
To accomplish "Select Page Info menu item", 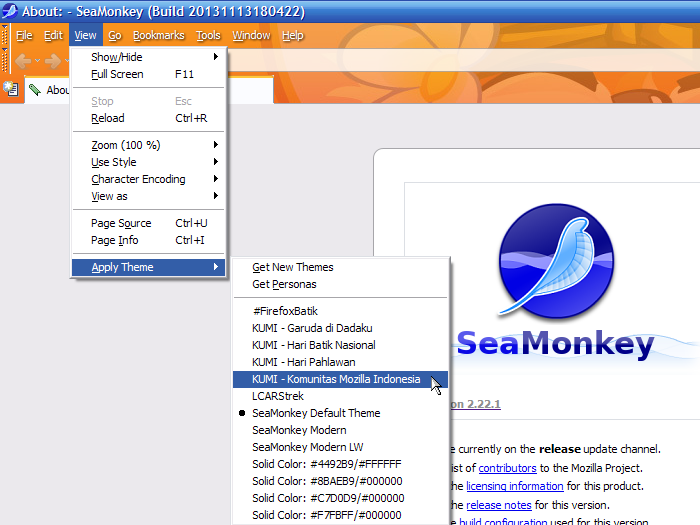I will point(149,240).
